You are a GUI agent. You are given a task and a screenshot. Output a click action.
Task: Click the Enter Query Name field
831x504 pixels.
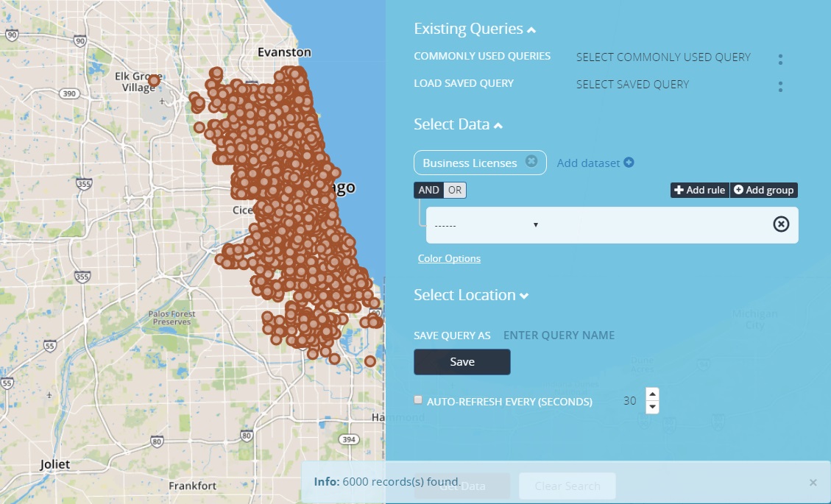click(x=559, y=336)
